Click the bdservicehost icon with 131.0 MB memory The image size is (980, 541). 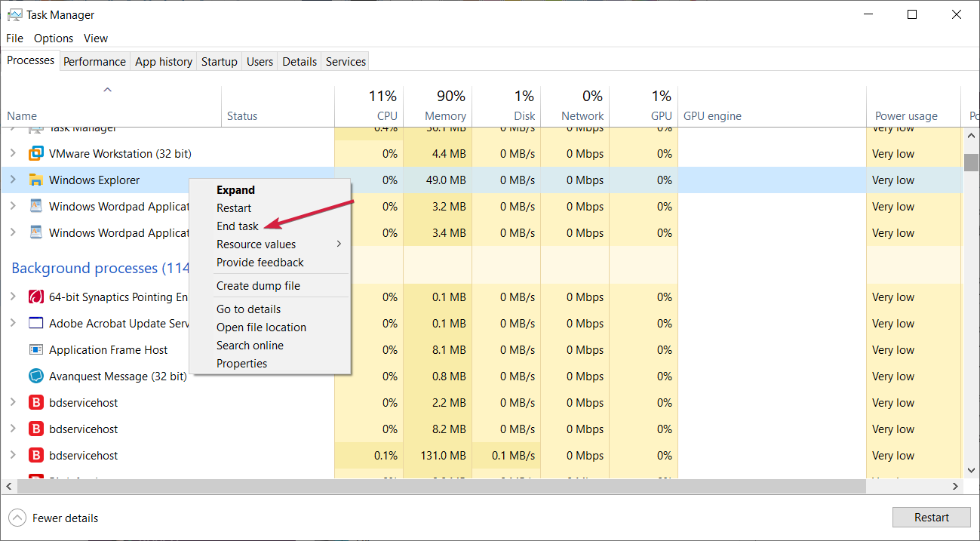pos(35,456)
